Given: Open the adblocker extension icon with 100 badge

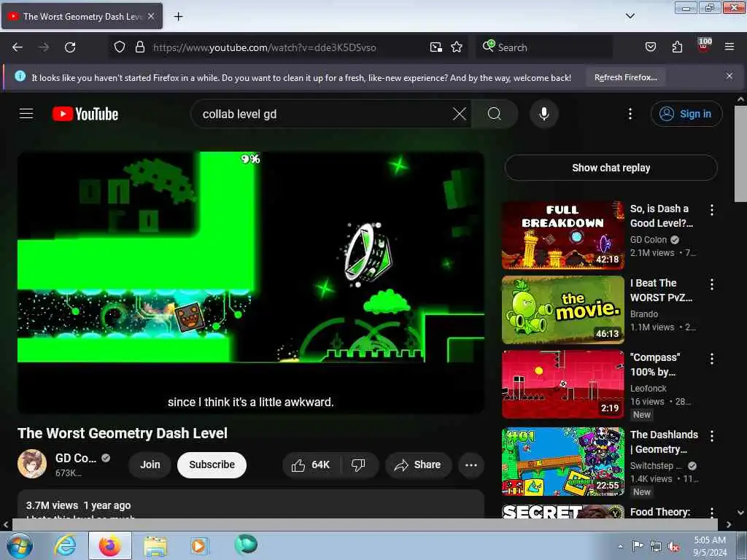Looking at the screenshot, I should point(704,46).
